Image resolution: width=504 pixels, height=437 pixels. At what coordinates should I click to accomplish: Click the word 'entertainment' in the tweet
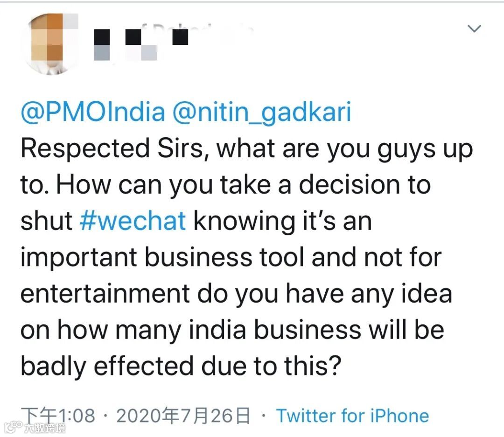pos(105,293)
